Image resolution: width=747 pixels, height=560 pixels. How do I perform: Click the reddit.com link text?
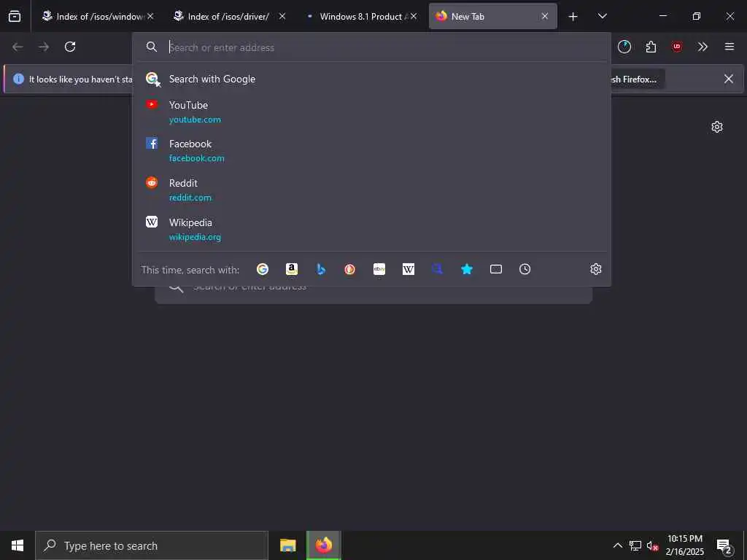point(190,198)
